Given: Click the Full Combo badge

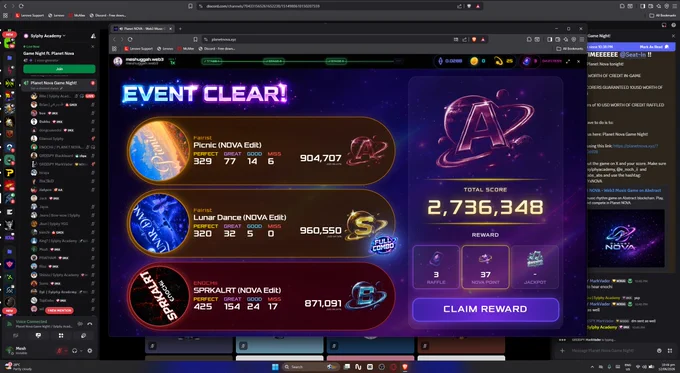Looking at the screenshot, I should click(x=383, y=245).
